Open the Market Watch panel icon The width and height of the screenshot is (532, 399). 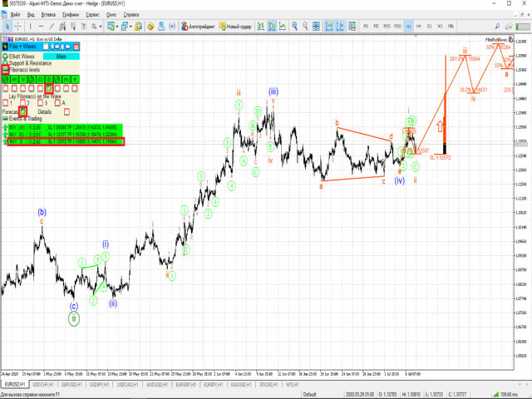click(139, 26)
